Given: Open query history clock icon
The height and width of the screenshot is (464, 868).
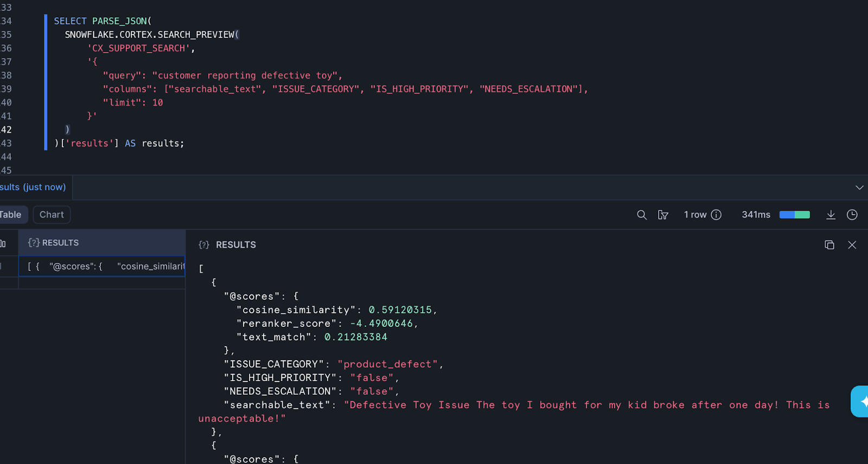Looking at the screenshot, I should (x=852, y=215).
